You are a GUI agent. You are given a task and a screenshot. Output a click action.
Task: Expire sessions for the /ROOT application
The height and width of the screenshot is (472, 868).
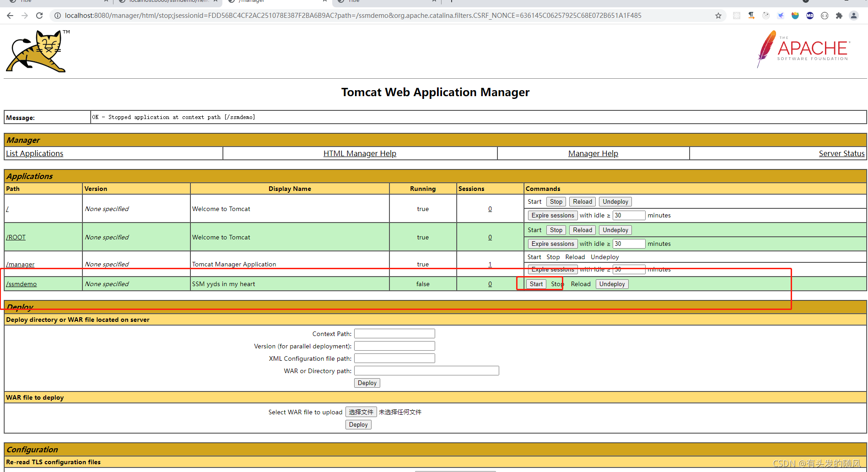(553, 244)
